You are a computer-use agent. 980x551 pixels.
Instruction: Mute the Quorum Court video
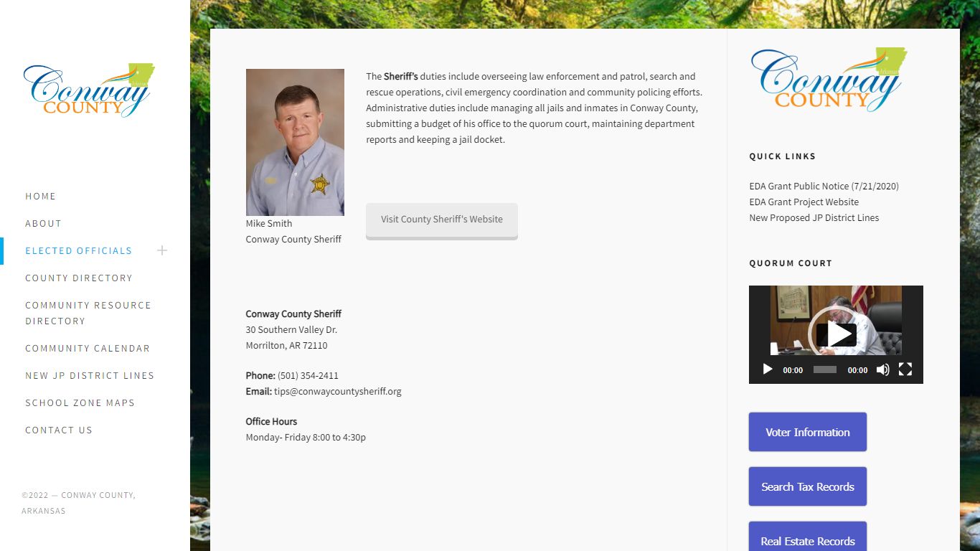tap(883, 369)
